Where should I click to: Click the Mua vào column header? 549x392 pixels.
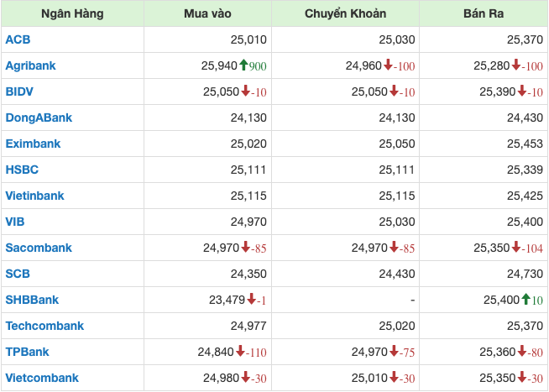pos(208,13)
